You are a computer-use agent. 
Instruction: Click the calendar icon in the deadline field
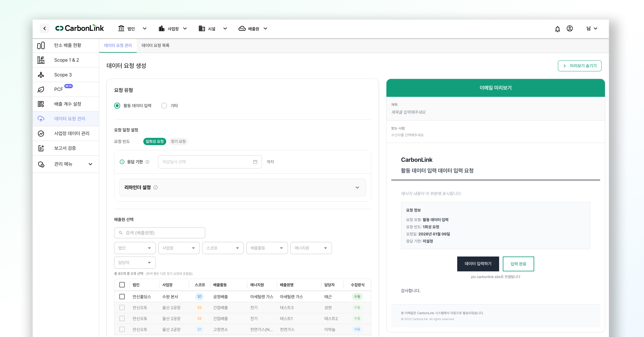[255, 162]
